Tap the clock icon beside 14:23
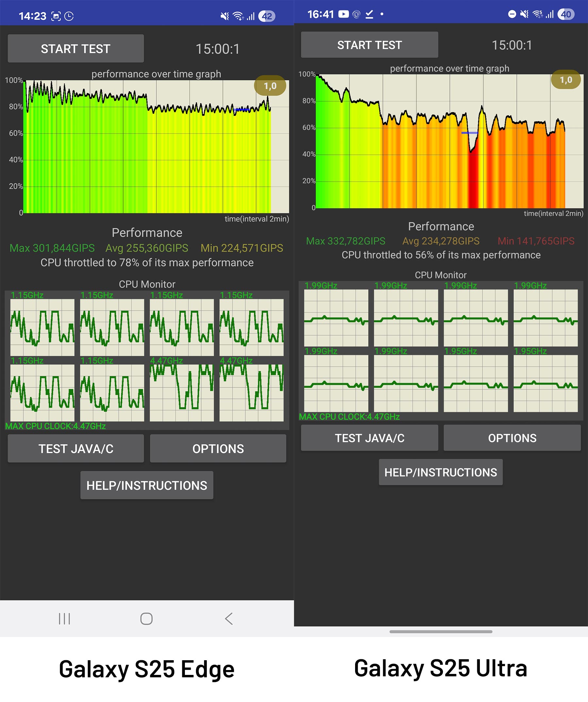 tap(69, 16)
